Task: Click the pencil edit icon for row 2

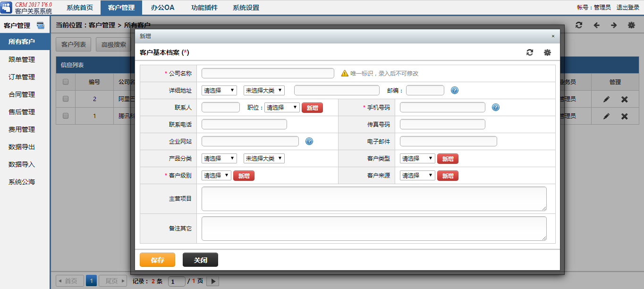Action: [607, 99]
